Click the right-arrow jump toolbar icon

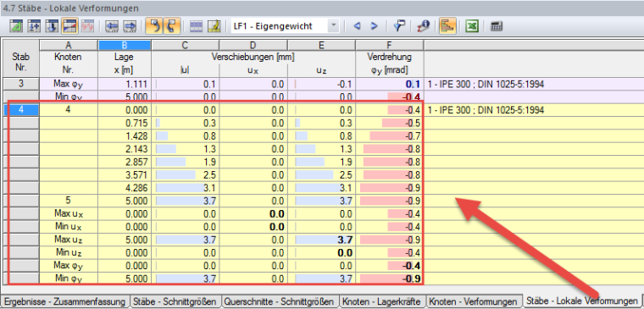[x=130, y=26]
